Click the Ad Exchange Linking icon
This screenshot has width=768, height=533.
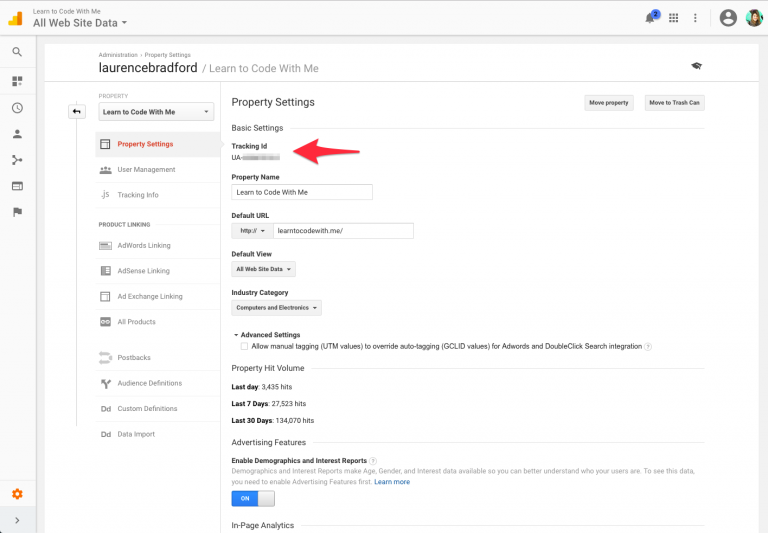click(105, 296)
